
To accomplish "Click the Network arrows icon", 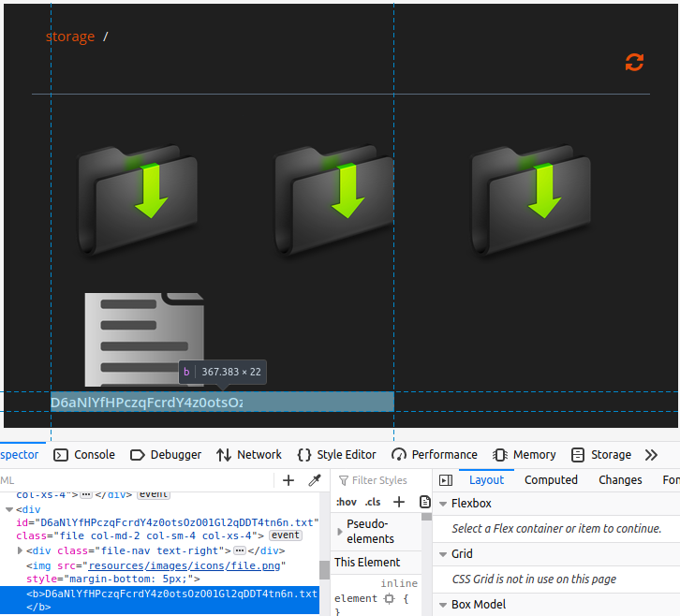I will [x=224, y=455].
